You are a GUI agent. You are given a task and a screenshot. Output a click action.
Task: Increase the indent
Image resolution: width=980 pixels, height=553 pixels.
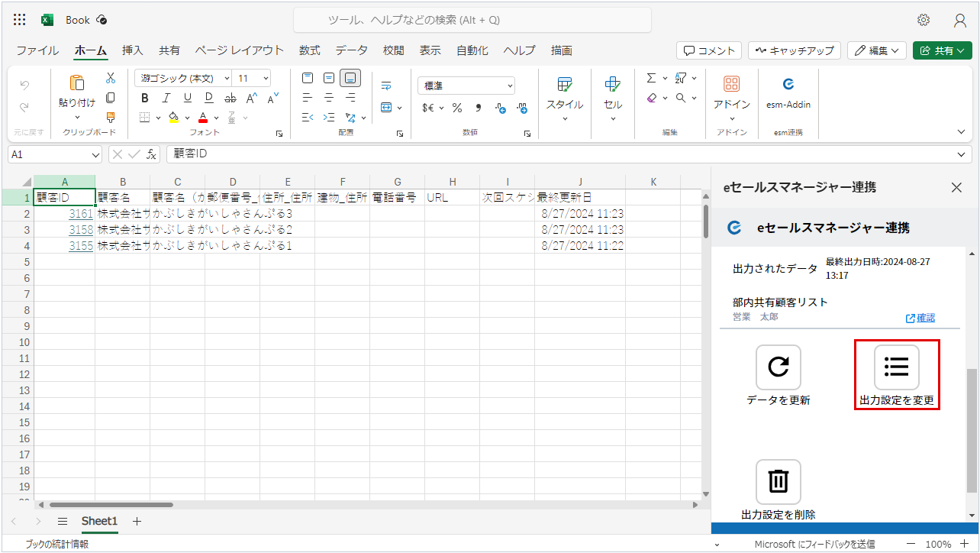329,118
